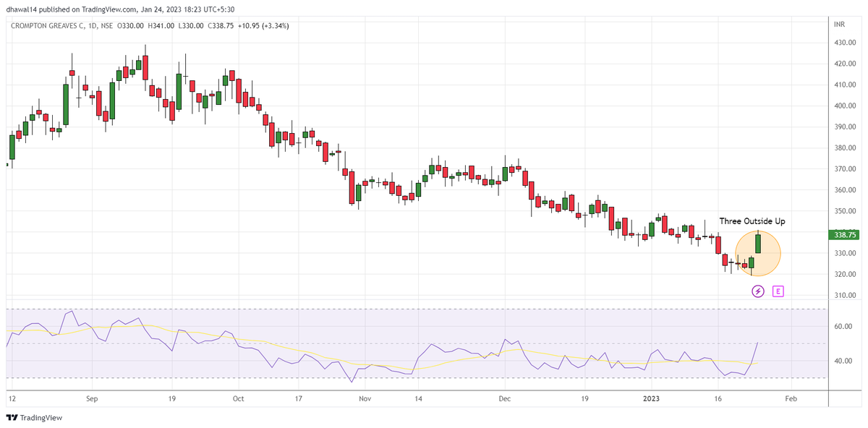Click the Dec label on time axis
Viewport: 868px width, 428px height.
tap(505, 398)
